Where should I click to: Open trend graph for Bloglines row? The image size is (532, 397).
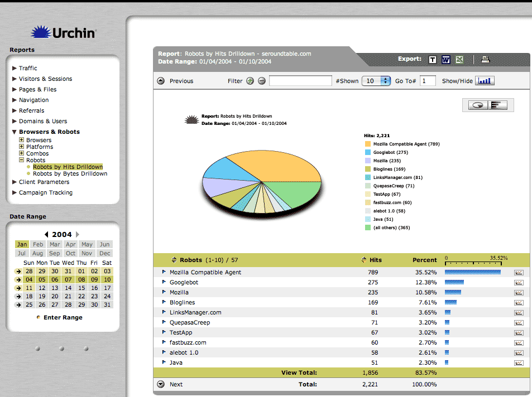coord(519,302)
